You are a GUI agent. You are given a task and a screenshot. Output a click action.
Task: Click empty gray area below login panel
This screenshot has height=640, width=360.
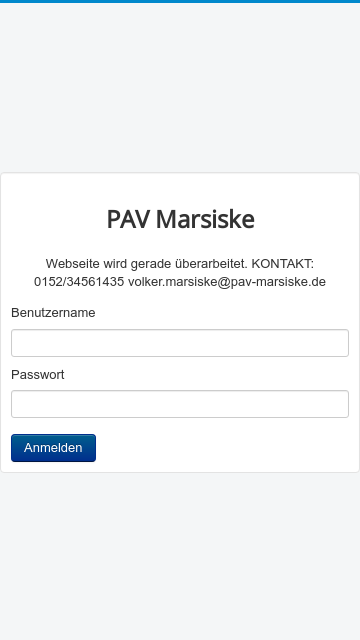pyautogui.click(x=180, y=556)
